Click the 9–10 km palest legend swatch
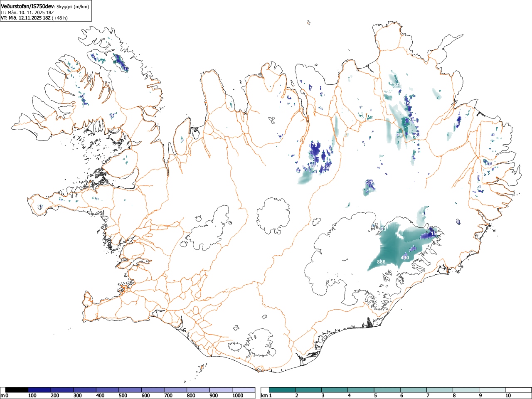Viewport: 532px width, 399px height. coord(492,390)
